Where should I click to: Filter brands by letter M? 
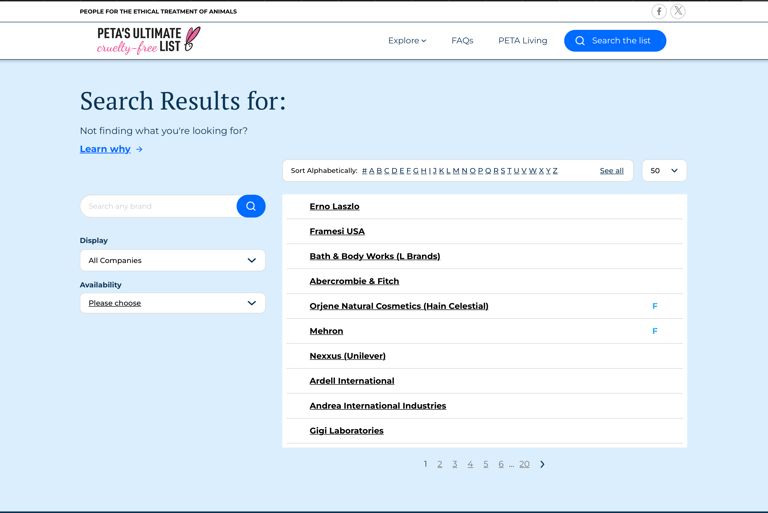point(456,171)
